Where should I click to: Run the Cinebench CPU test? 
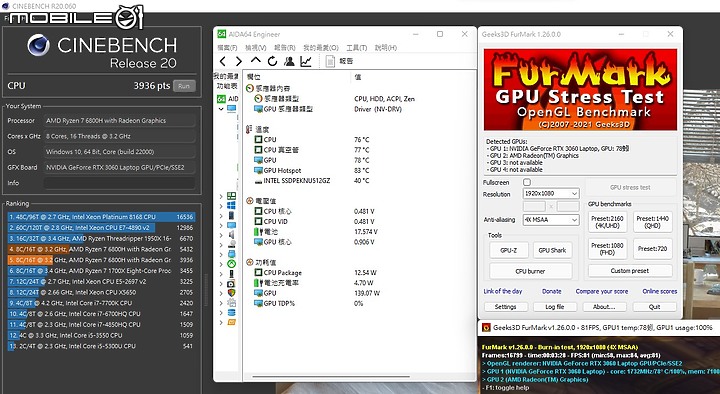tap(184, 86)
